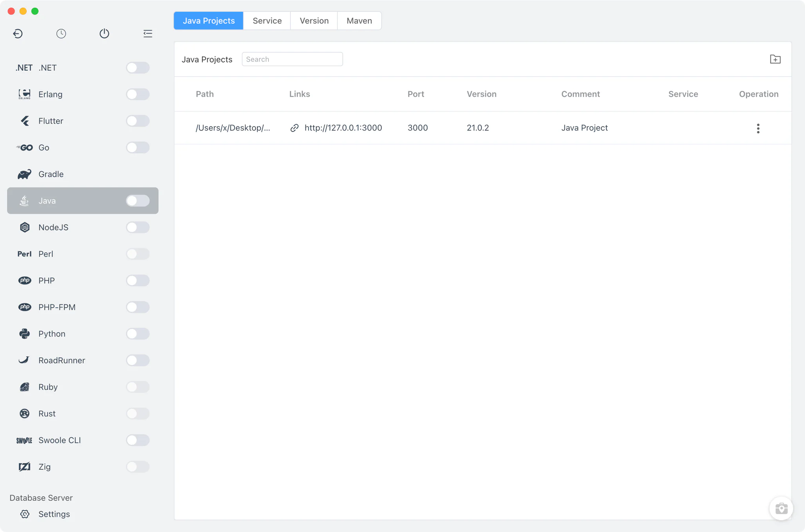Click the RoadRunner logo icon
The width and height of the screenshot is (805, 532).
[x=24, y=360]
